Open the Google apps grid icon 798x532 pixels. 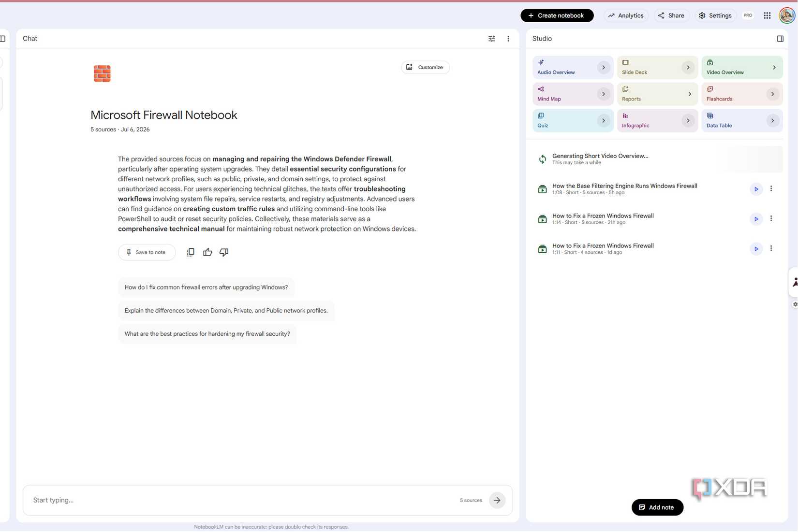(x=767, y=15)
